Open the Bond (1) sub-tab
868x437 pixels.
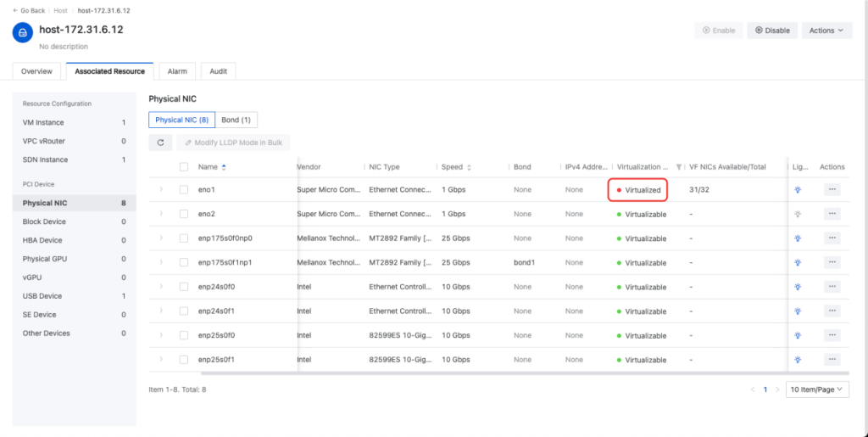[236, 120]
